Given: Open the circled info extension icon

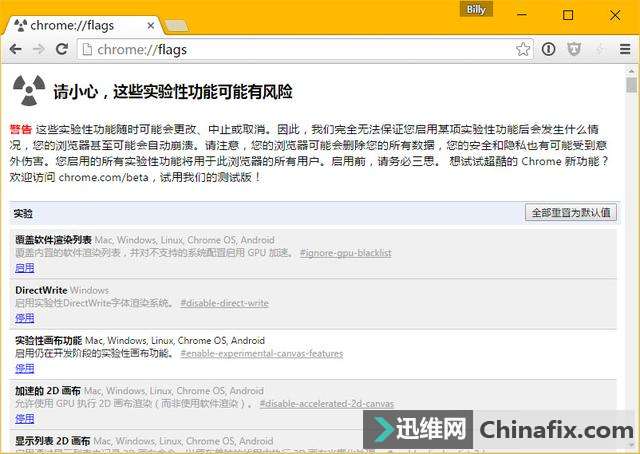Looking at the screenshot, I should coord(548,49).
